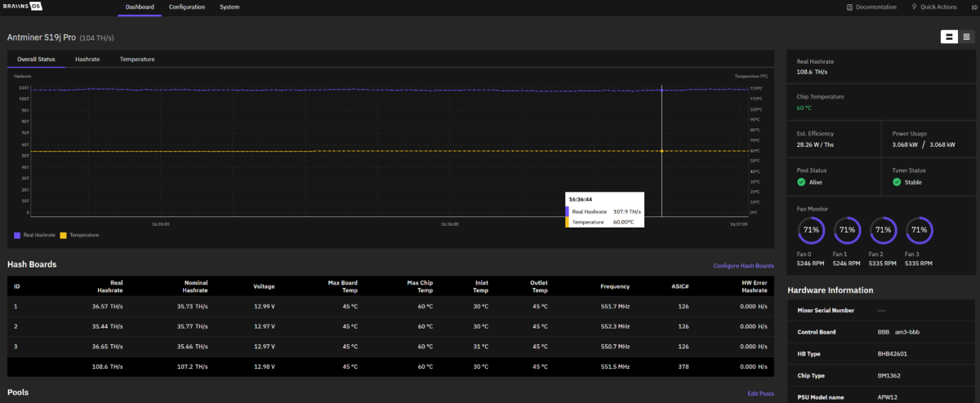
Task: Click the Fan 3 gauge ring
Action: (920, 230)
